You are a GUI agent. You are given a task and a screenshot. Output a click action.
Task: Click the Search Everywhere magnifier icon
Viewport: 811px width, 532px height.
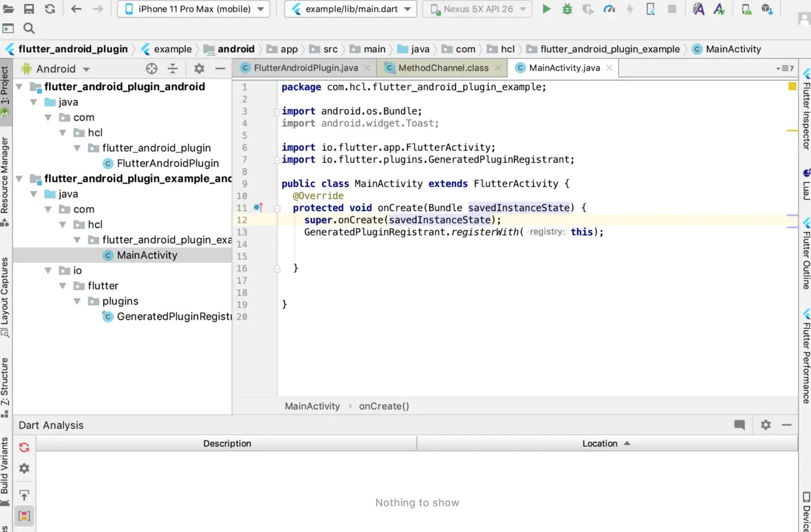[x=29, y=28]
